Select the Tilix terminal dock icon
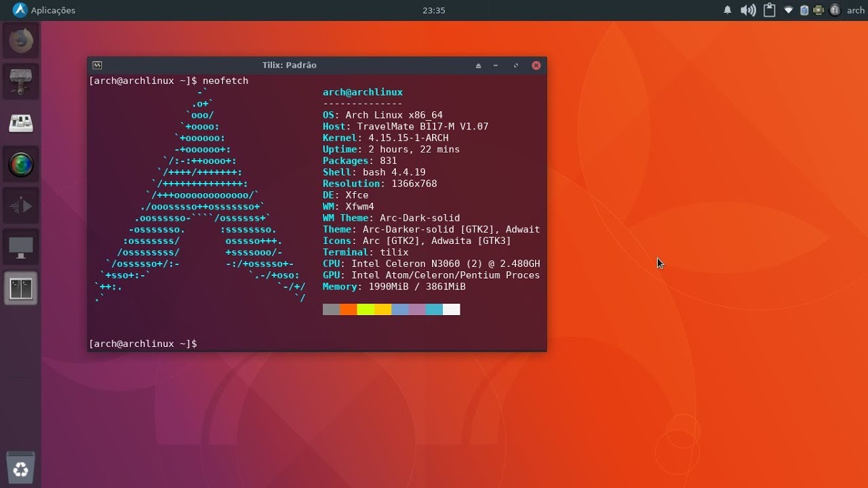Screen dimensions: 868x488 point(21,288)
